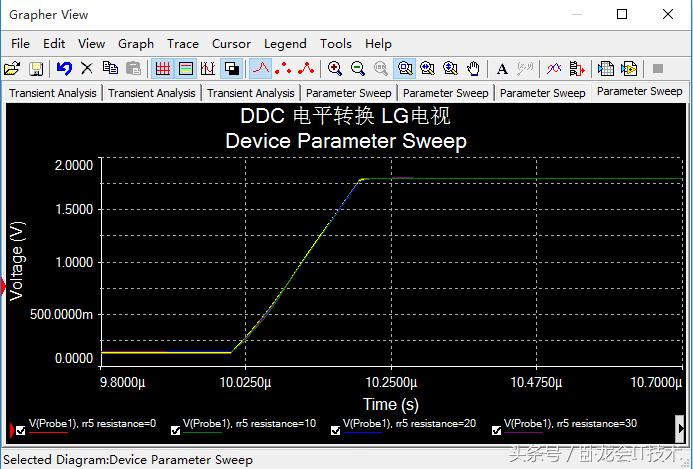693x469 pixels.
Task: Click the 'V(Probe1), rr5 resistance=30' legend label
Action: click(x=570, y=423)
